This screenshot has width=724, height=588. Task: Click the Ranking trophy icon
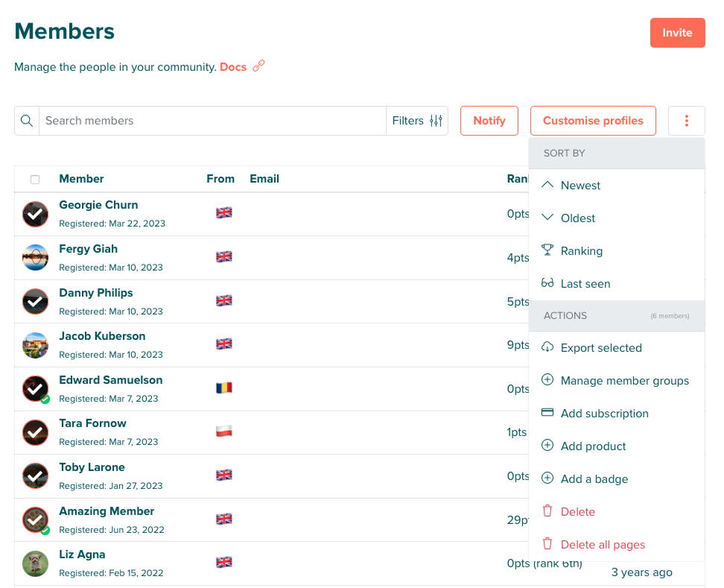[547, 250]
